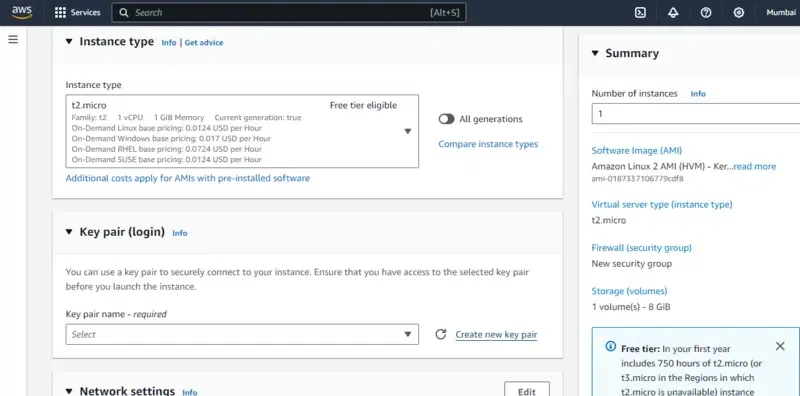Image resolution: width=800 pixels, height=396 pixels.
Task: Open the Mumbai region selector
Action: [781, 13]
